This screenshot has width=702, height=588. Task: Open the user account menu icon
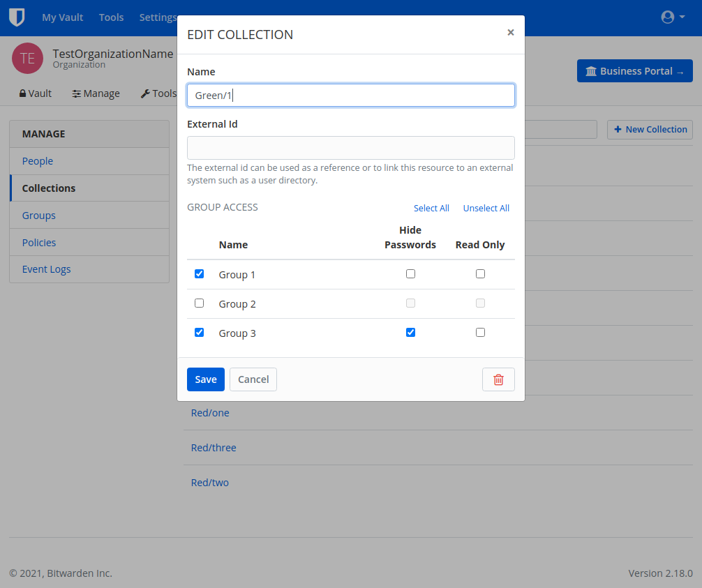click(668, 17)
